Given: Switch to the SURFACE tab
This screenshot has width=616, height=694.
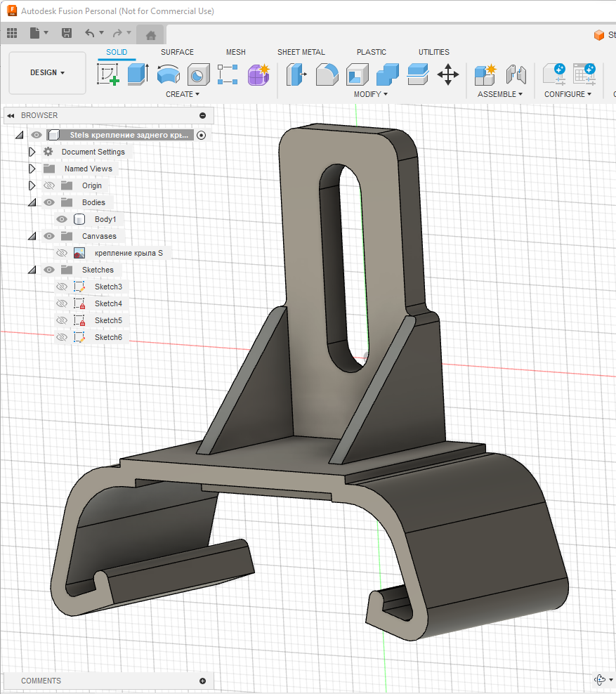Looking at the screenshot, I should (x=177, y=52).
